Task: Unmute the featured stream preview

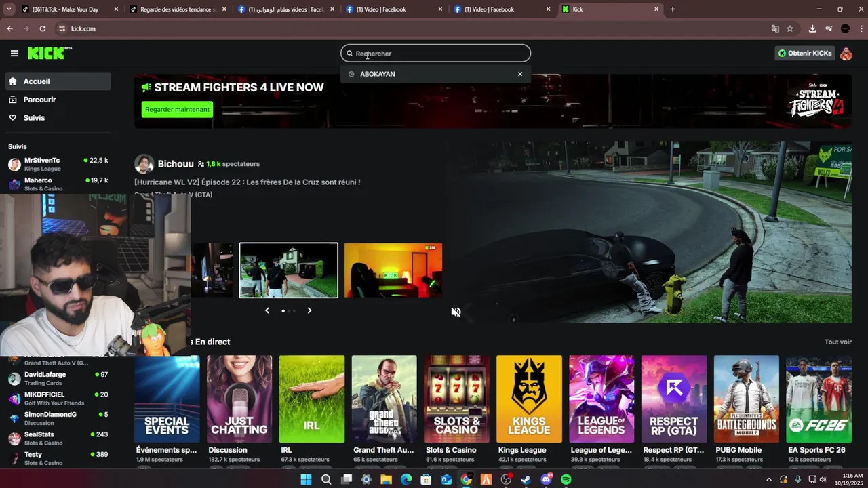Action: coord(456,312)
